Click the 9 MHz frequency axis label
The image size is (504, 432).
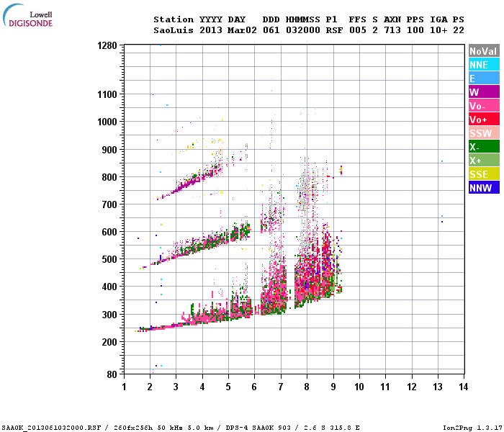click(333, 387)
